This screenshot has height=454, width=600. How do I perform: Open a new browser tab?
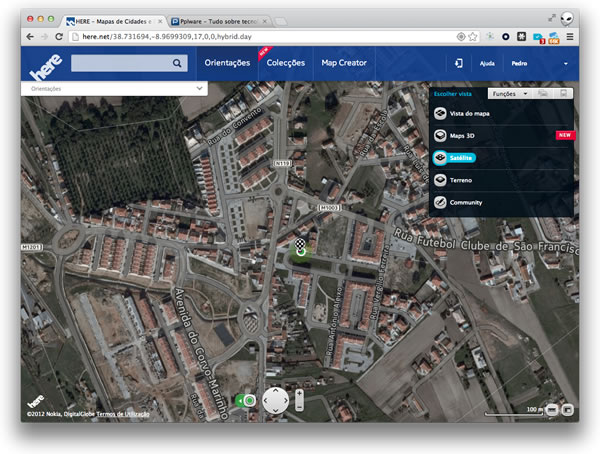click(281, 22)
